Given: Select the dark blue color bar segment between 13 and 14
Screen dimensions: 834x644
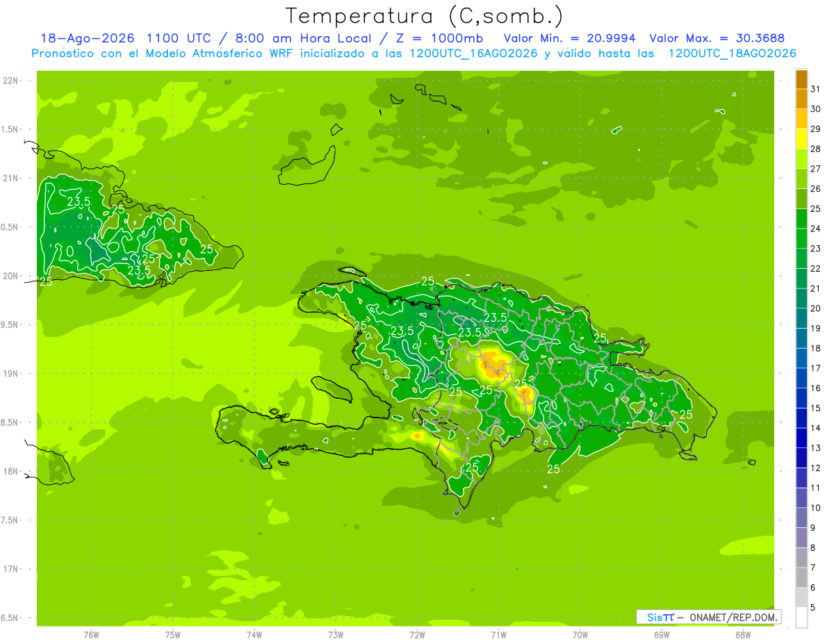Looking at the screenshot, I should (x=801, y=438).
